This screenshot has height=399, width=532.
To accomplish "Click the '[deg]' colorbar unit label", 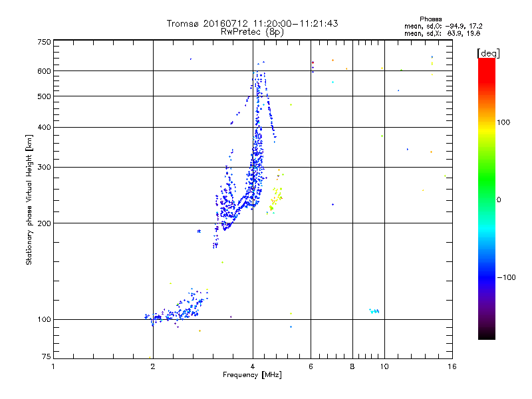I will (x=488, y=53).
